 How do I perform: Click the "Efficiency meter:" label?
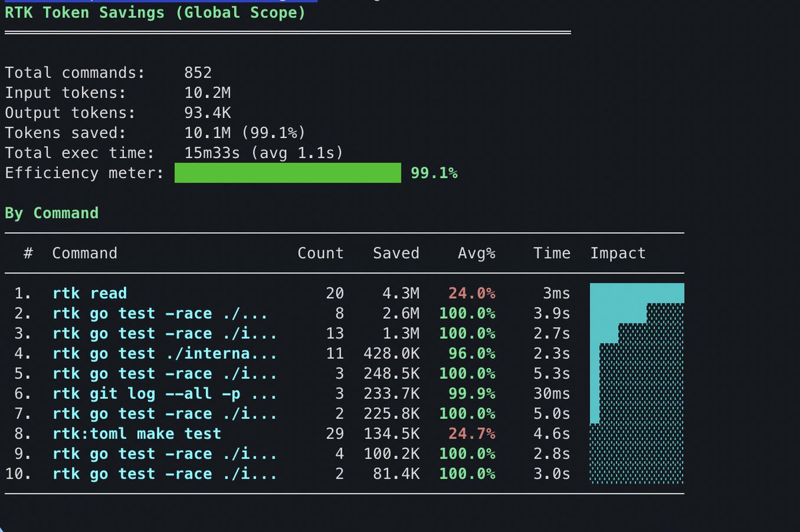click(x=84, y=173)
